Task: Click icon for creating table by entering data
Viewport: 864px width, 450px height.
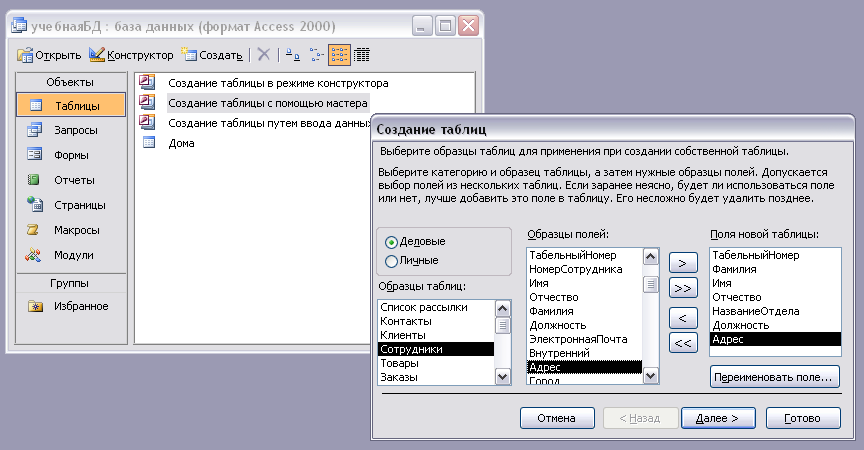Action: (147, 122)
